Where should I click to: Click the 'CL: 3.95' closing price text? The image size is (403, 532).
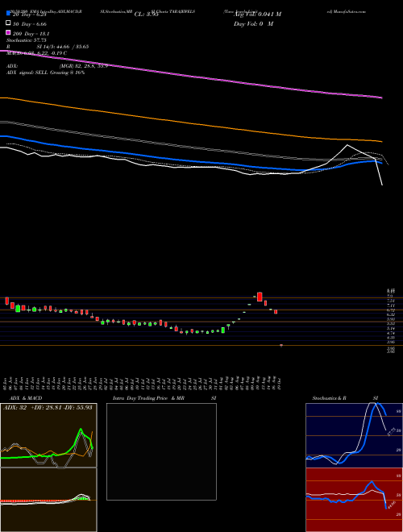pos(146,15)
